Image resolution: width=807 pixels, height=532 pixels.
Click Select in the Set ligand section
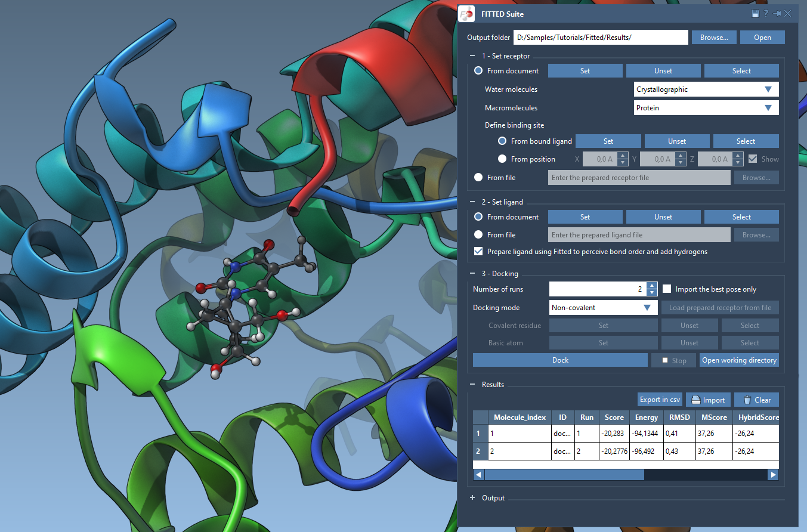click(x=741, y=217)
